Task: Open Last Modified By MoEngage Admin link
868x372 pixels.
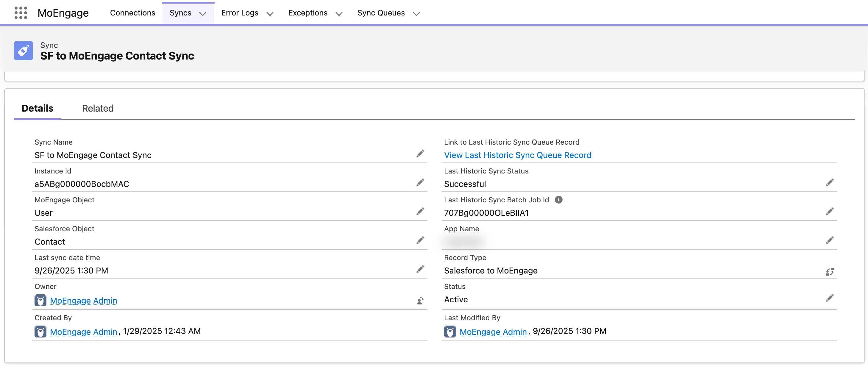Action: 493,332
